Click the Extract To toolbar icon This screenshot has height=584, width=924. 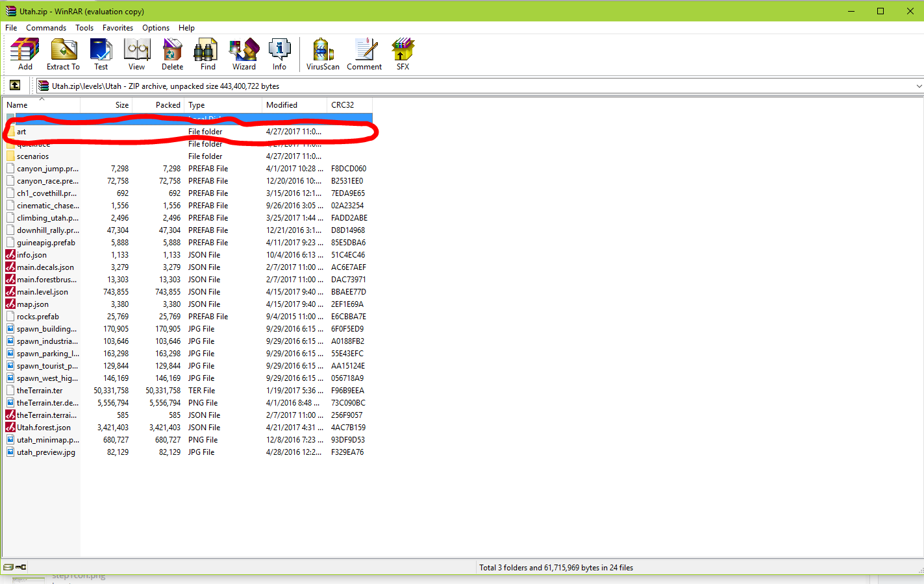click(x=63, y=54)
